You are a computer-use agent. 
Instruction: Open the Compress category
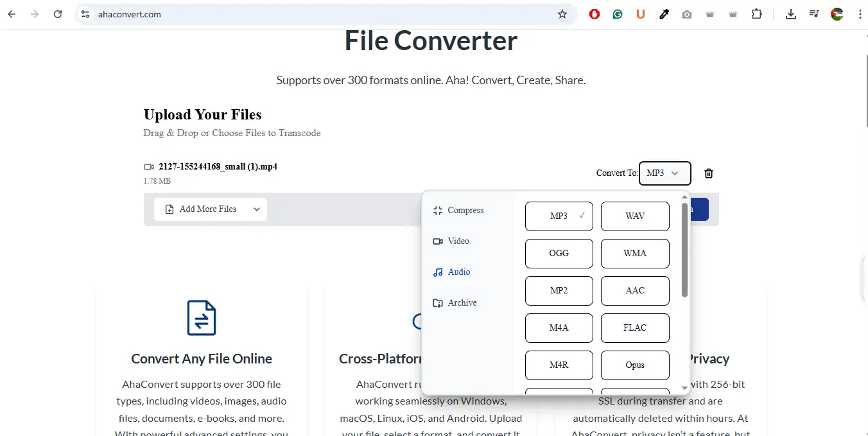click(x=465, y=211)
